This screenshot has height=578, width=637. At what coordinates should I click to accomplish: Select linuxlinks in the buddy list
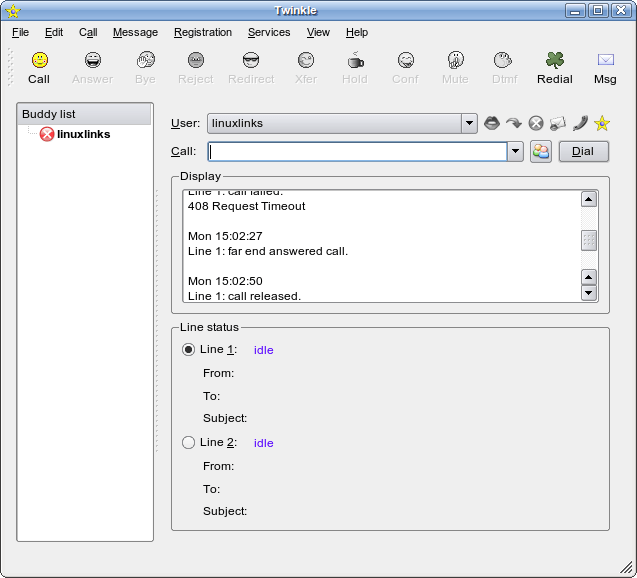83,134
